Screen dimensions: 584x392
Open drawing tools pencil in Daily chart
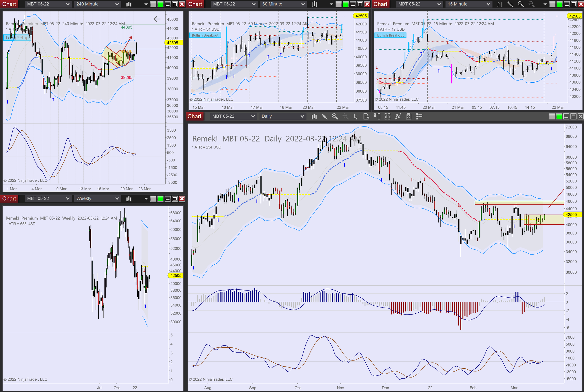324,116
